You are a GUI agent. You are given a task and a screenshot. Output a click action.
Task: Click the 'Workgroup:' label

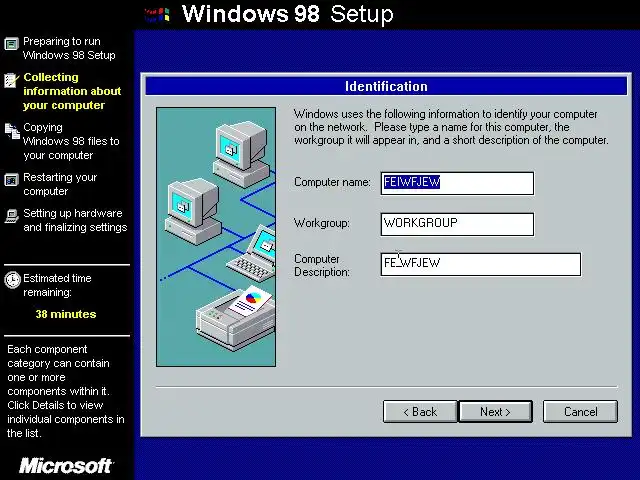coord(322,223)
